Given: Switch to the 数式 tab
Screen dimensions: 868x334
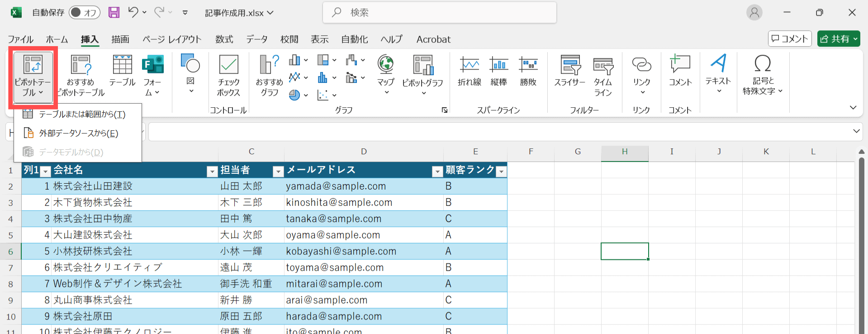Looking at the screenshot, I should click(x=224, y=39).
